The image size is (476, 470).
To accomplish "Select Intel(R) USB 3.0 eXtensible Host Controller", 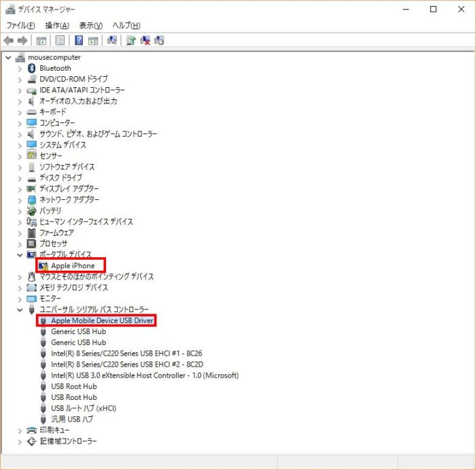I will [145, 375].
